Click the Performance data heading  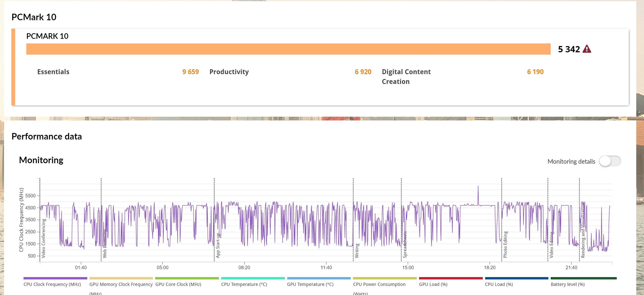click(x=47, y=137)
